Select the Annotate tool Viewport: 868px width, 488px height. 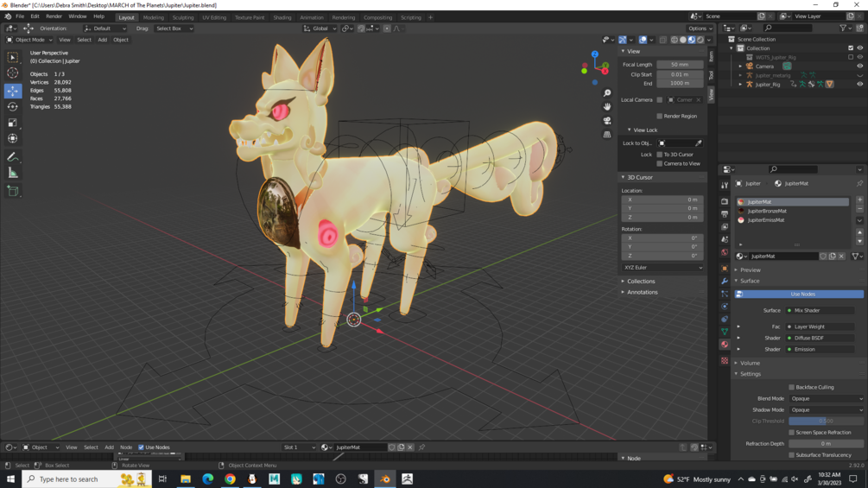(13, 157)
